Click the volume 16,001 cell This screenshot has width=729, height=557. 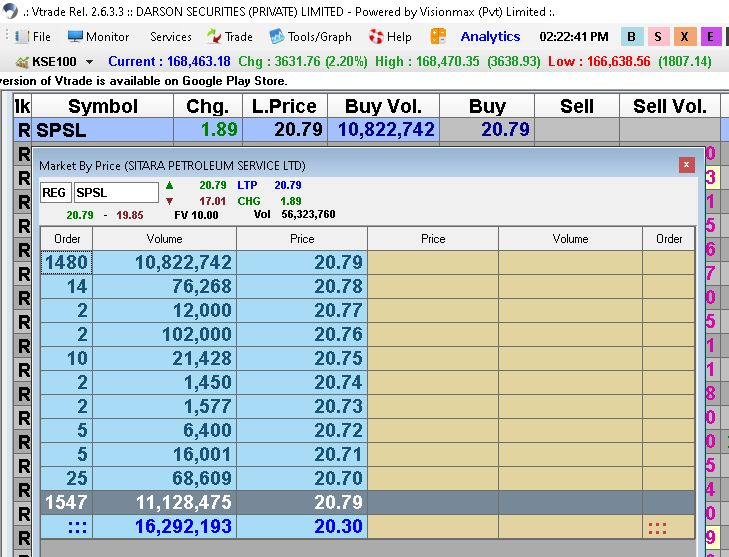(x=165, y=455)
